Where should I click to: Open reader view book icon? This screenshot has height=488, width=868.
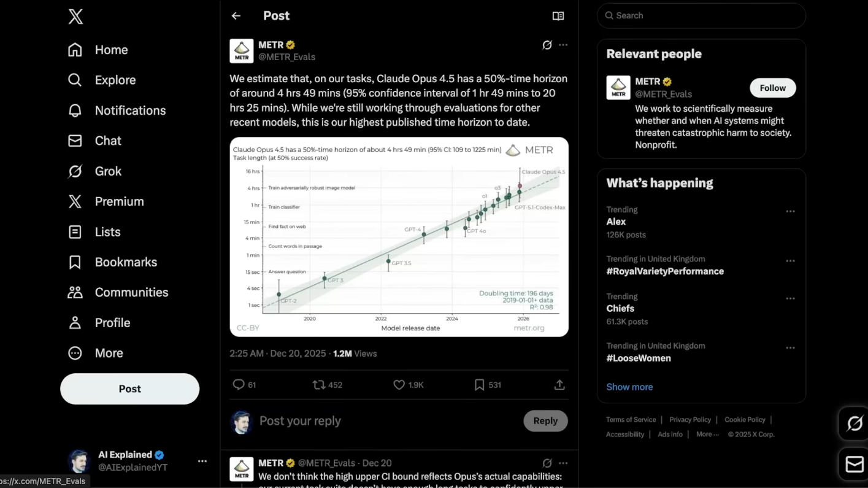558,16
